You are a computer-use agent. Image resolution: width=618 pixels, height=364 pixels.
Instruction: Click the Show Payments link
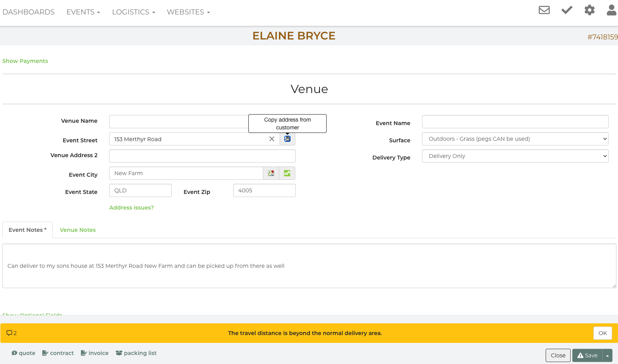tap(25, 61)
